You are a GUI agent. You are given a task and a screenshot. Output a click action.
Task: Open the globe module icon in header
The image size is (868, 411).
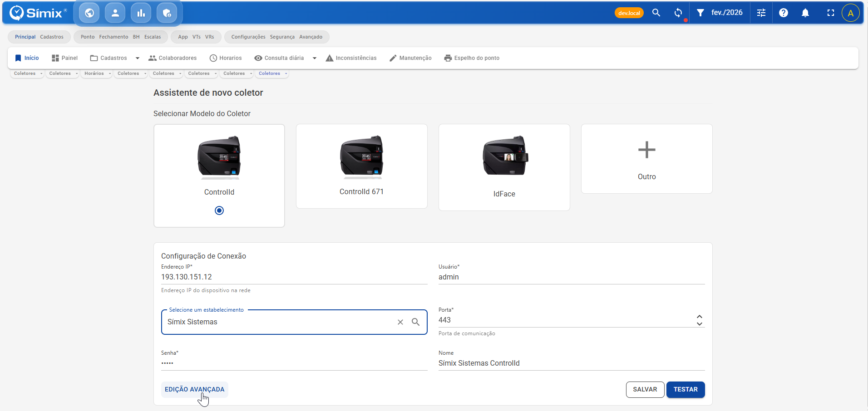coord(89,13)
